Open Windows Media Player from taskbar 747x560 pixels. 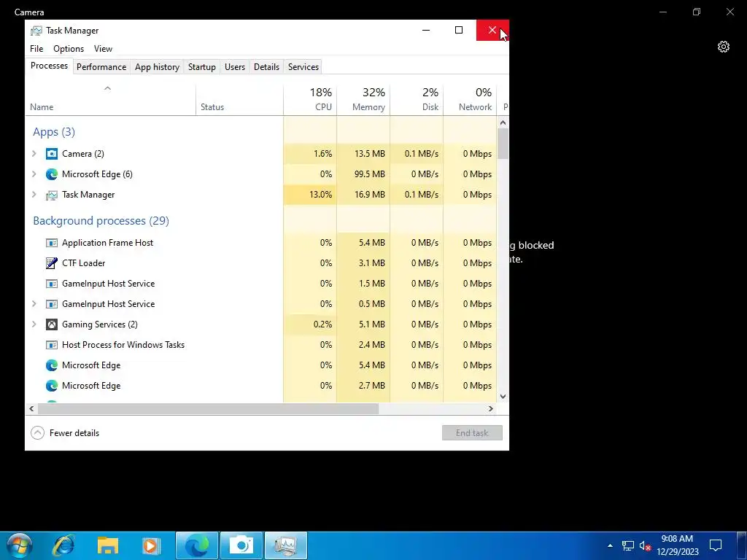(151, 545)
